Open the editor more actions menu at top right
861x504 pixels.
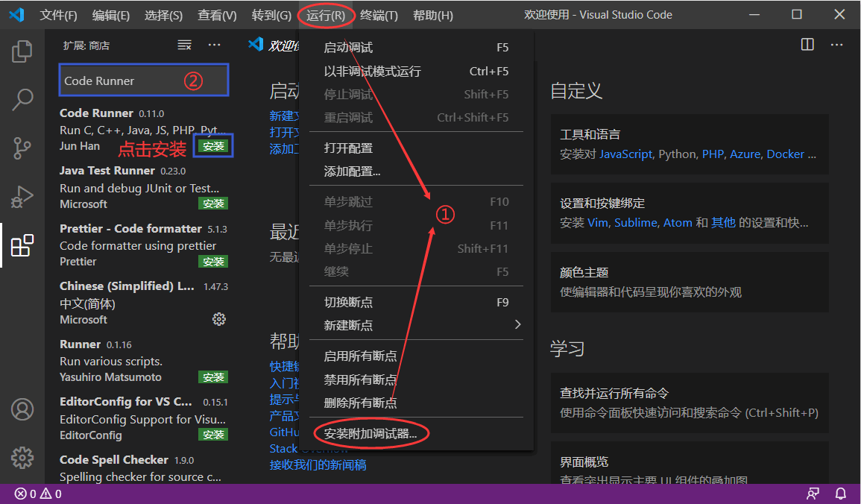[x=838, y=45]
